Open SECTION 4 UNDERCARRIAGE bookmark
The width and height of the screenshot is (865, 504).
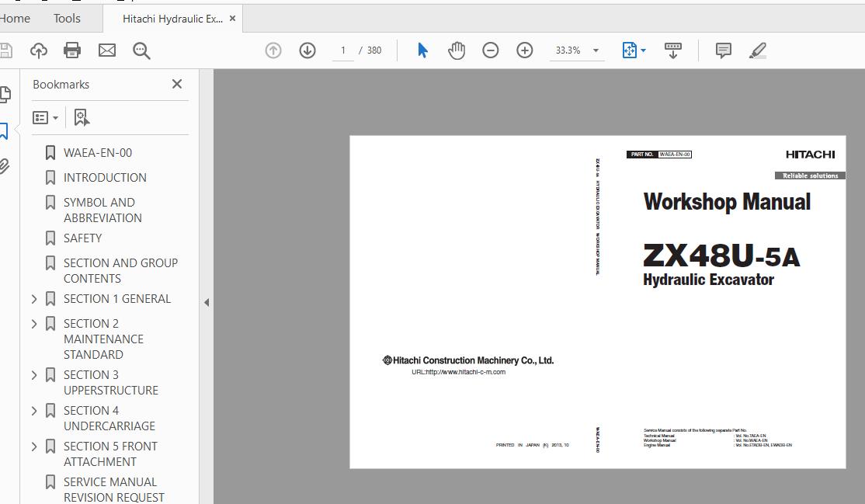(x=109, y=419)
